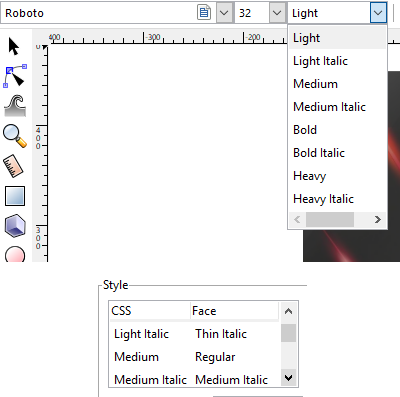Viewport: 400px width, 397px height.
Task: Select the 3D Box tool
Action: tap(15, 226)
